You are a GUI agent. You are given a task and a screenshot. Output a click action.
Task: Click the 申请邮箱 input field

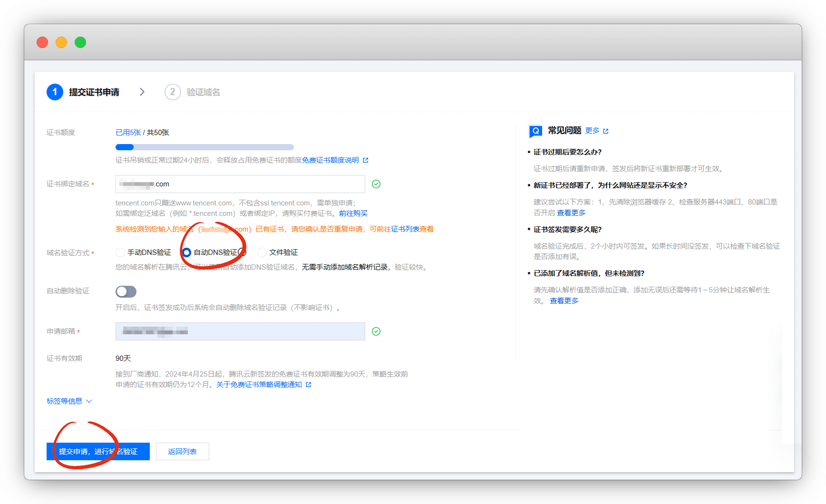pyautogui.click(x=240, y=331)
